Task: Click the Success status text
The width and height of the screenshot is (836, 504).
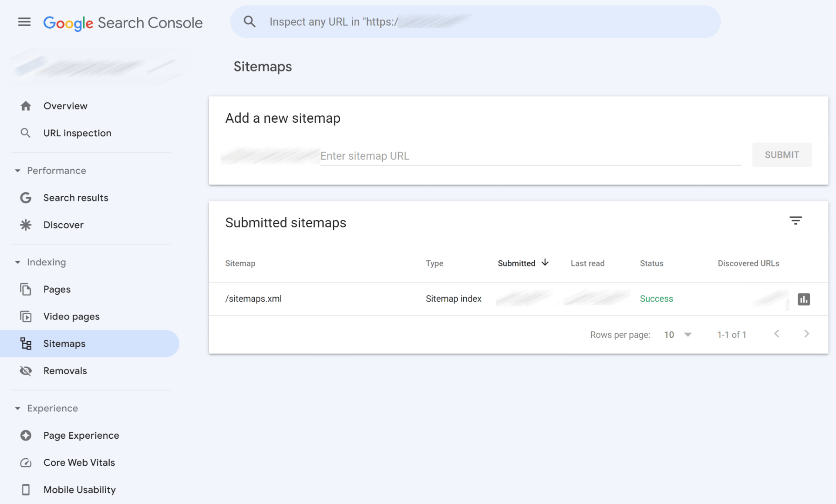Action: 656,299
